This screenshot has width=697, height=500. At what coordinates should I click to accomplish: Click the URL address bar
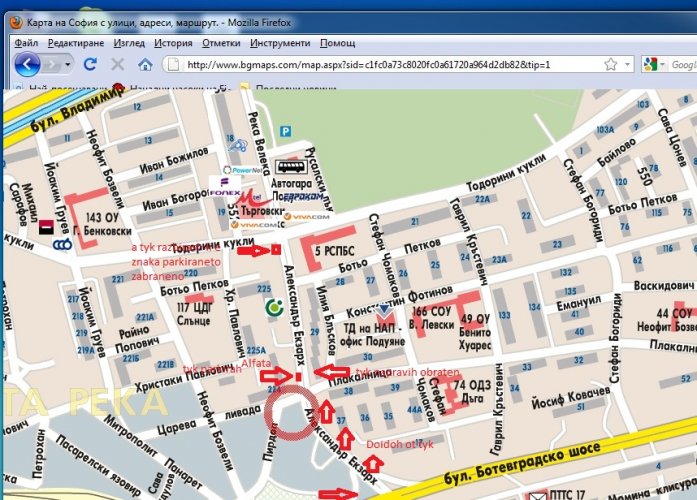point(400,64)
